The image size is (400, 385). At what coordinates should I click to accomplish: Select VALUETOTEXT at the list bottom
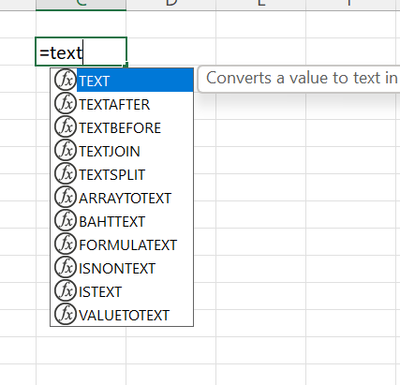122,315
